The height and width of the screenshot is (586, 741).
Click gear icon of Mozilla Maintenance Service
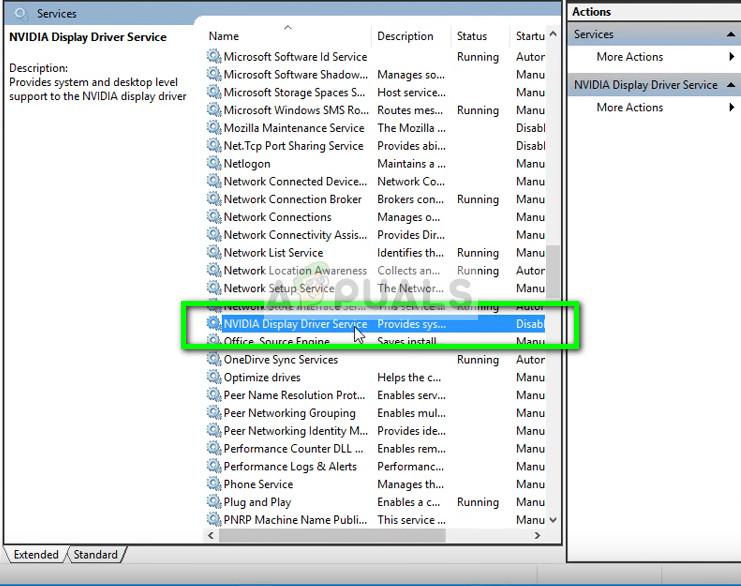pos(214,128)
